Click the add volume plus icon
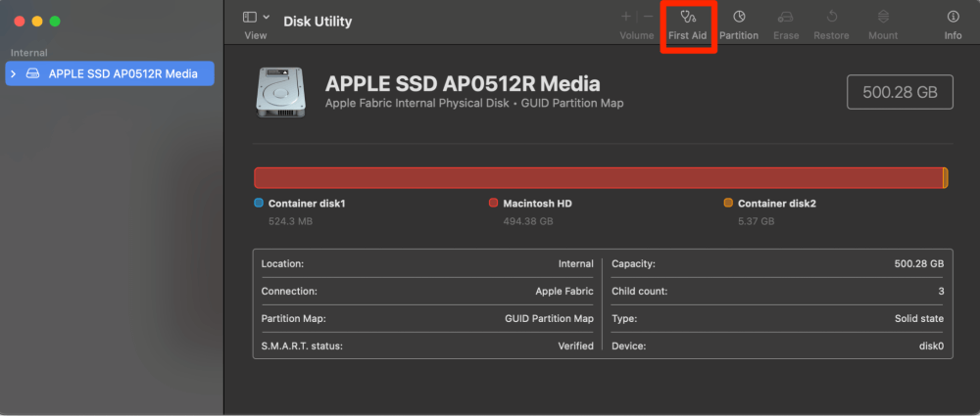This screenshot has width=980, height=416. click(x=626, y=17)
